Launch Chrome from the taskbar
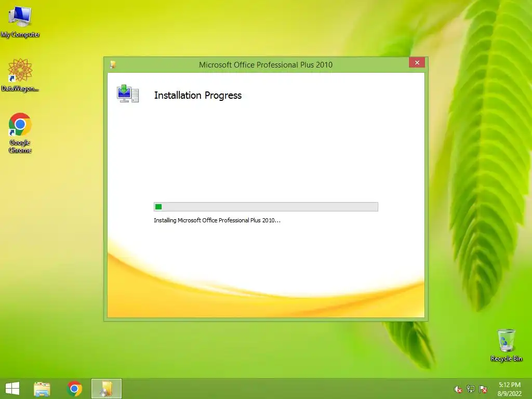Viewport: 532px width, 399px height. [x=75, y=389]
